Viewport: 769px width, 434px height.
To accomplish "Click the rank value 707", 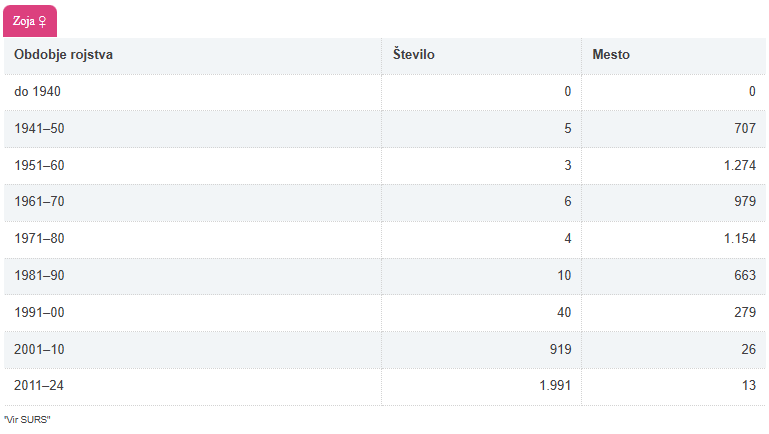I will click(745, 128).
